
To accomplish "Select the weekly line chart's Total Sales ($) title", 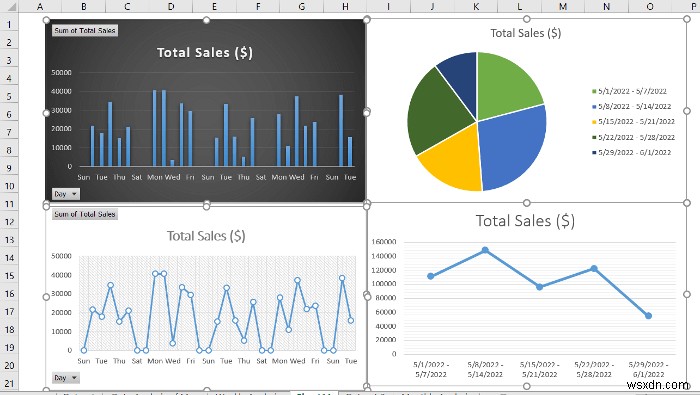I will [525, 221].
